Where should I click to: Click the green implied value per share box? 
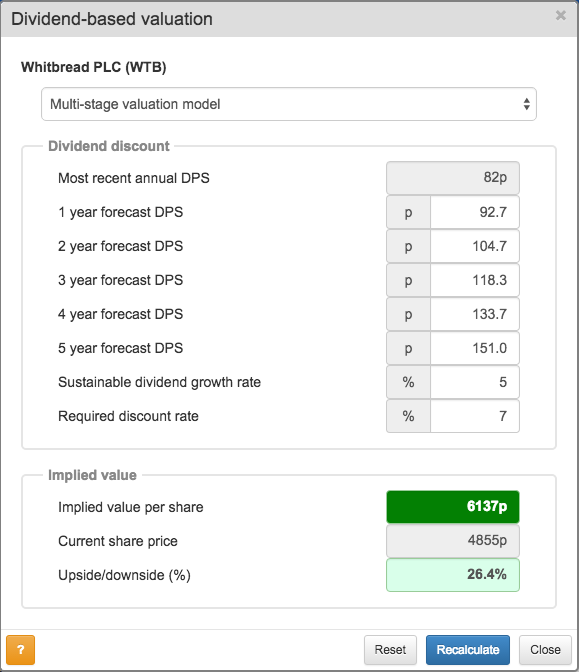tap(453, 507)
